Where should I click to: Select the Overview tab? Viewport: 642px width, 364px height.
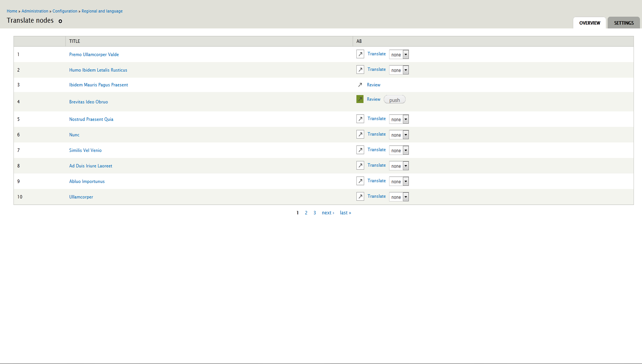coord(589,23)
